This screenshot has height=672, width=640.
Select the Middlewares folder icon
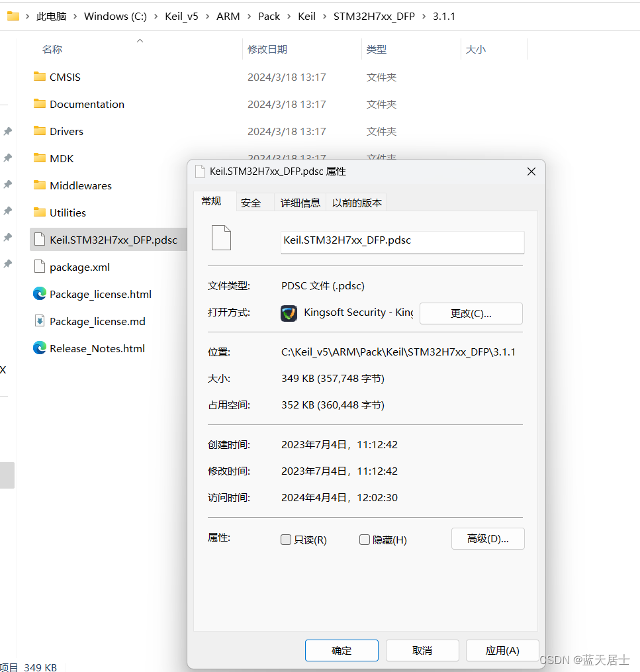point(40,185)
